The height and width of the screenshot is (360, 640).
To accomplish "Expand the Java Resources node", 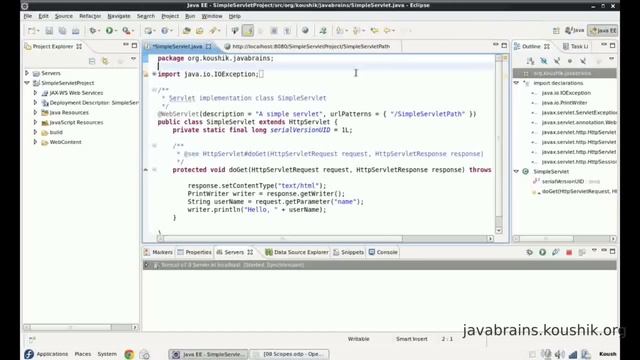I will coord(36,112).
